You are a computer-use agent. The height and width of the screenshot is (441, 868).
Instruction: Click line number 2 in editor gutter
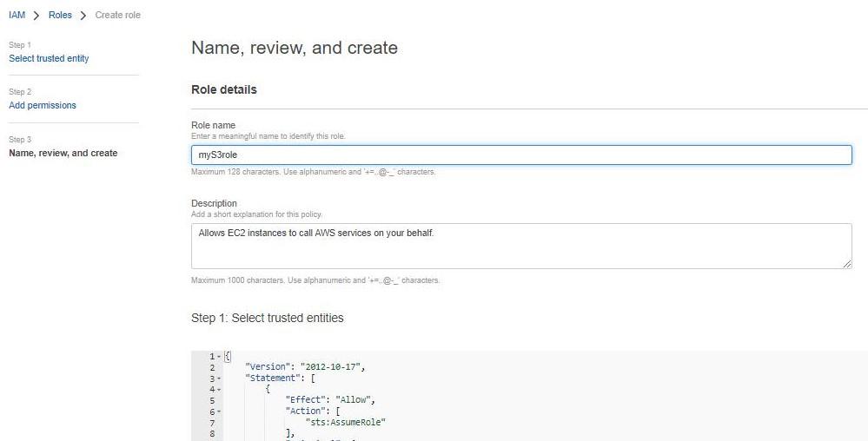(212, 367)
